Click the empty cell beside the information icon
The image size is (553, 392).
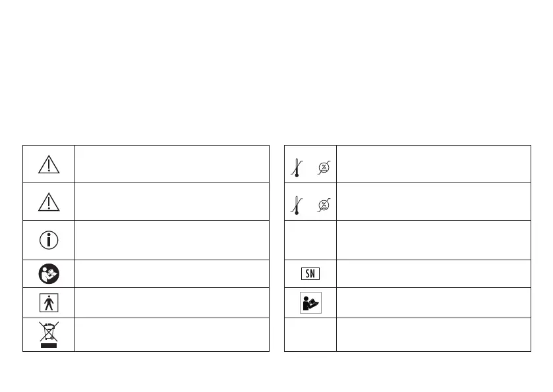pos(172,240)
